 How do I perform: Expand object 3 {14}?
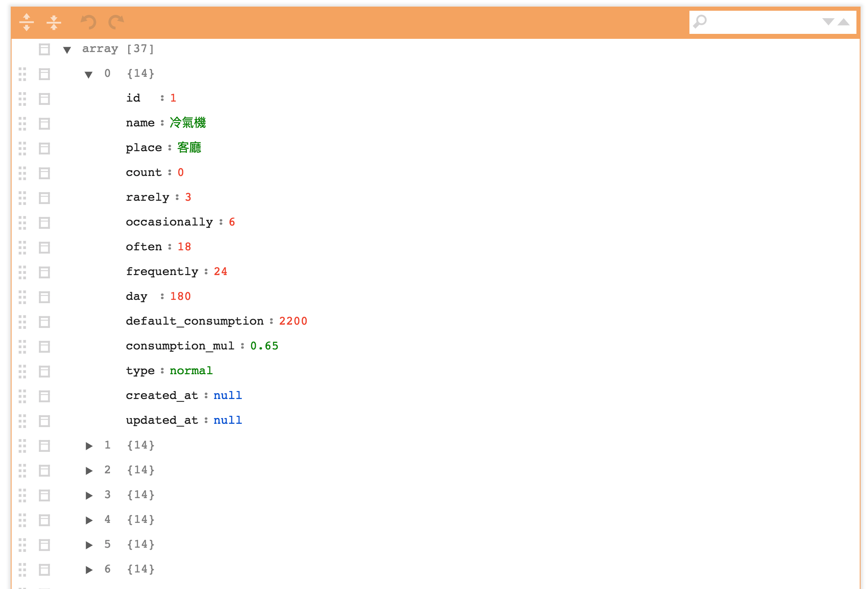(89, 495)
